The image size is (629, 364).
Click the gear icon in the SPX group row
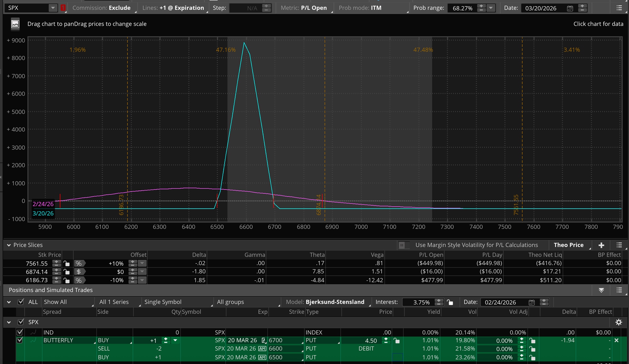(x=618, y=322)
